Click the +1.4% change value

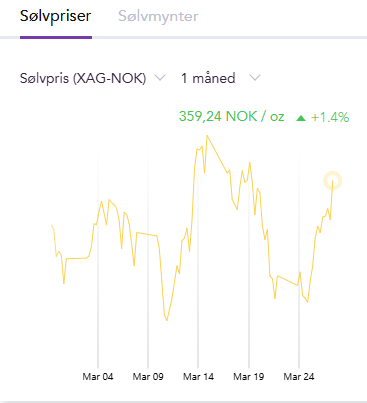tap(330, 117)
